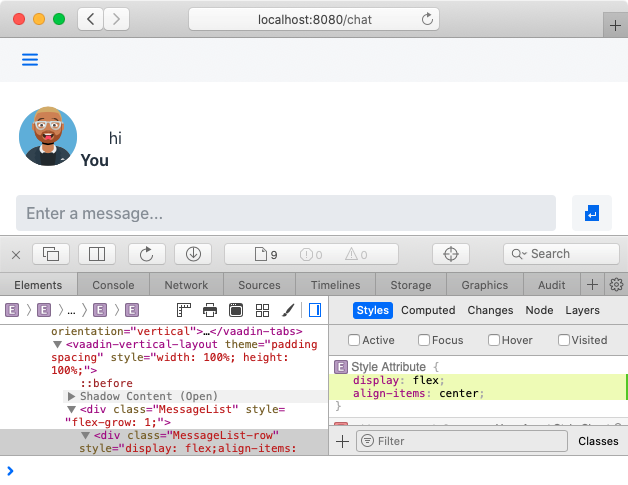Expand the Shadow Content (Open) node

tap(72, 396)
